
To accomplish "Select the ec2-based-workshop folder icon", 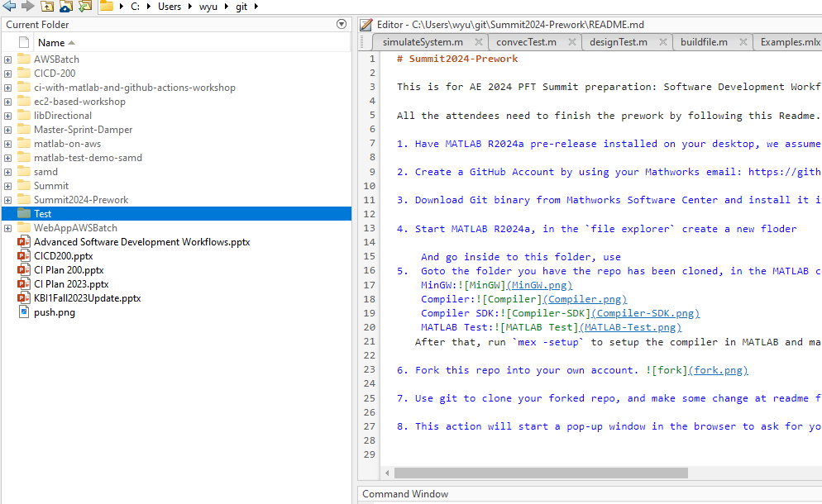I will click(24, 101).
